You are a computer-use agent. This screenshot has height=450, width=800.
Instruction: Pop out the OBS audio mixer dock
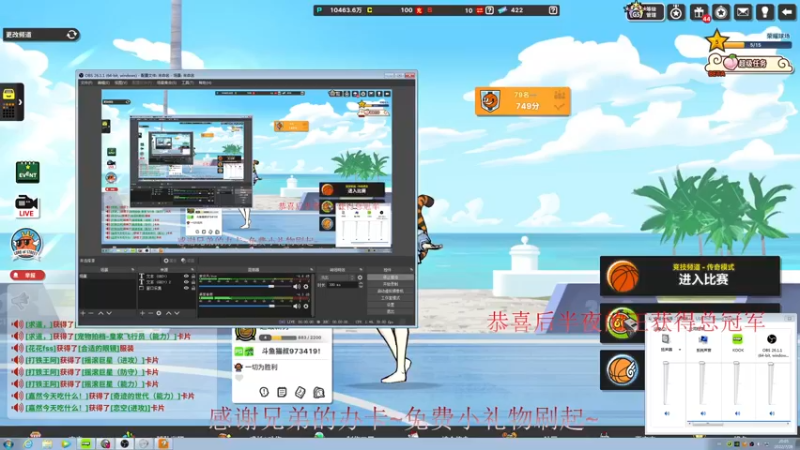312,269
